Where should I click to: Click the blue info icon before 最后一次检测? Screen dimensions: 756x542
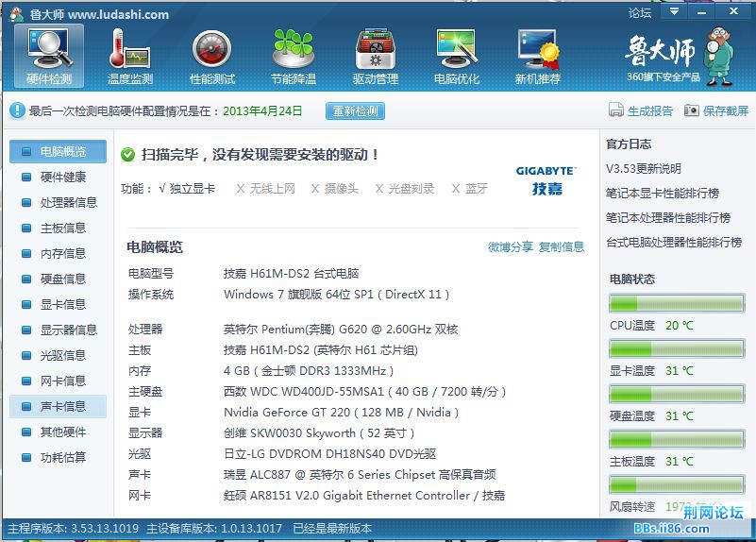point(17,110)
